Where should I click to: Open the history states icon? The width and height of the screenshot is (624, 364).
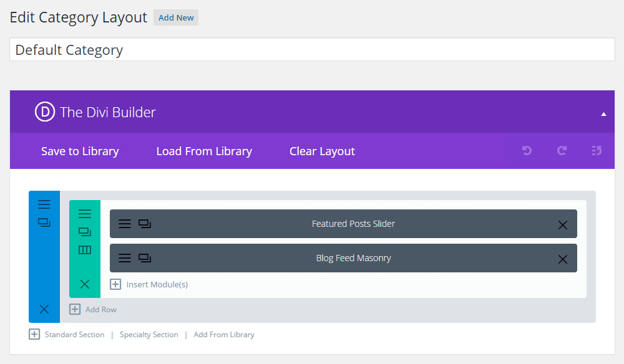pos(597,151)
